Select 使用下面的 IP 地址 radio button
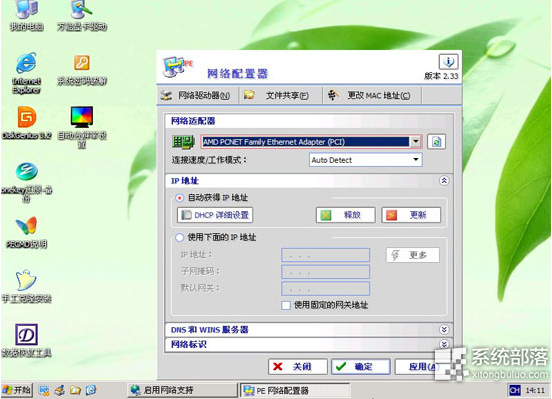Image resolution: width=552 pixels, height=399 pixels. point(180,237)
